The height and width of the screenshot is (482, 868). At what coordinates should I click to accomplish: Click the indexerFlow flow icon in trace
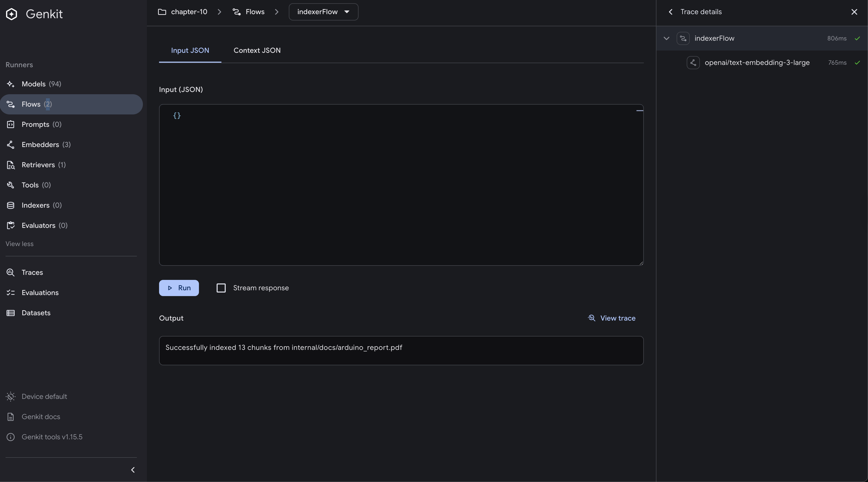tap(683, 38)
